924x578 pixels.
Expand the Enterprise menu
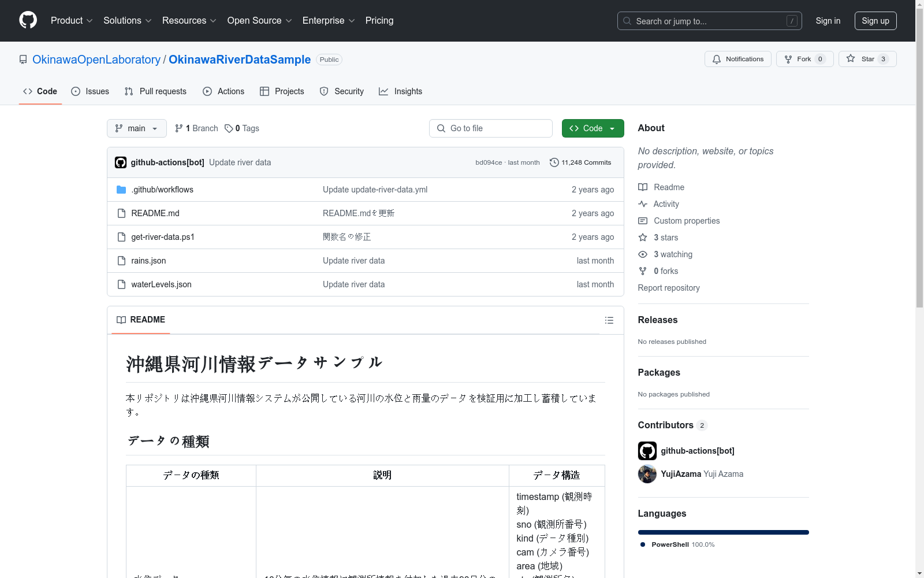pos(329,20)
